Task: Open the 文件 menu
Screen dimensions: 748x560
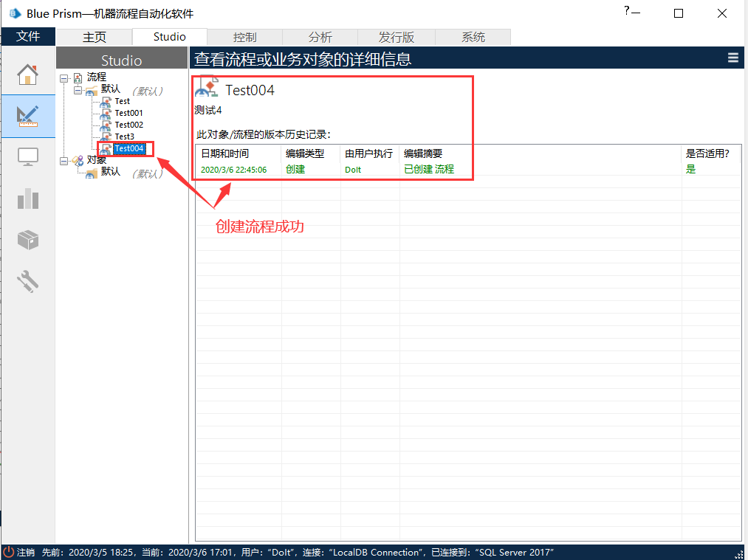Action: point(28,36)
